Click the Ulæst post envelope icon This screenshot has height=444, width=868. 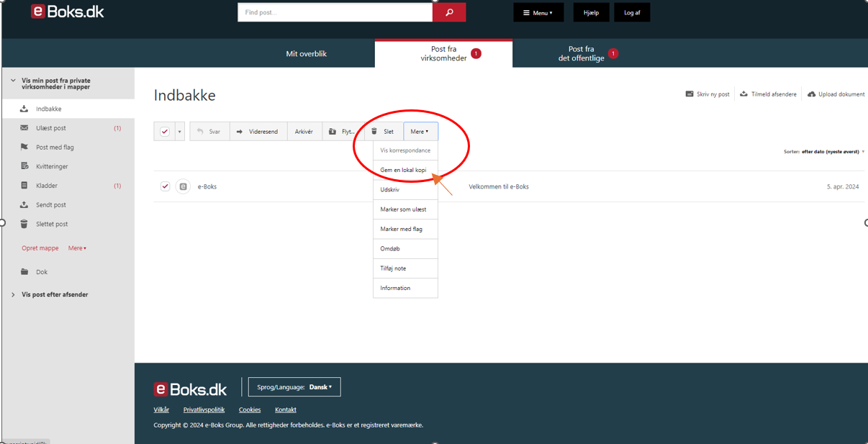pos(24,128)
